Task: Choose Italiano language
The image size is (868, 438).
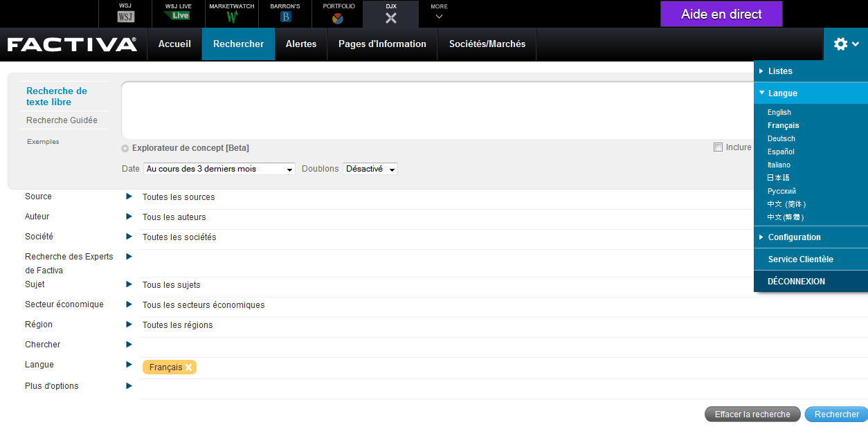Action: 779,165
